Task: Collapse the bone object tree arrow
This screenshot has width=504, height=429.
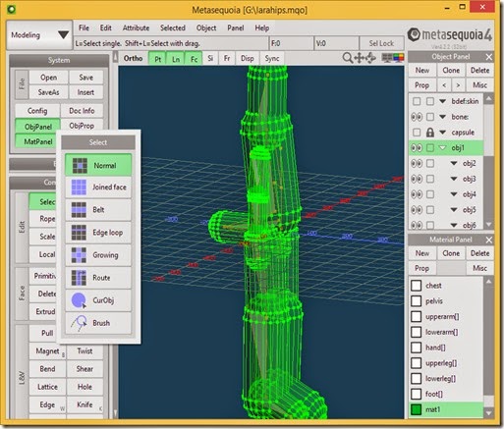Action: point(442,117)
